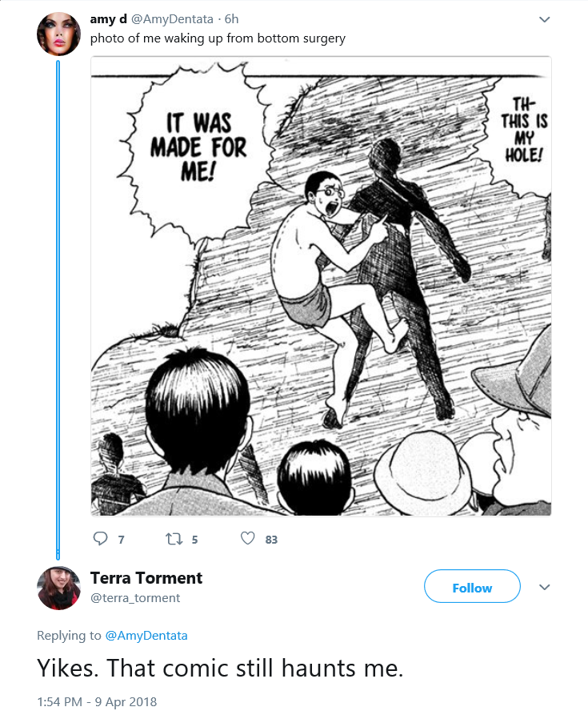The width and height of the screenshot is (588, 723).
Task: Follow Terra Torment
Action: tap(472, 586)
